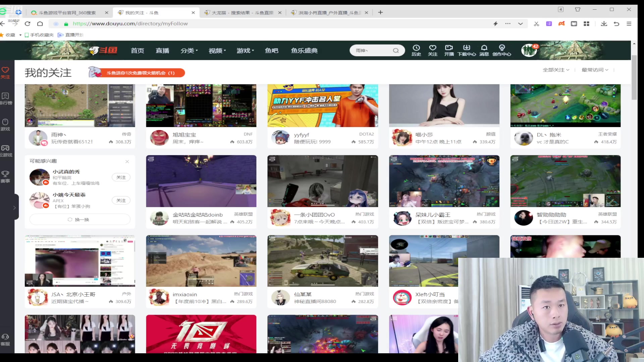Click the browser undo-close arrow icon

[x=616, y=24]
